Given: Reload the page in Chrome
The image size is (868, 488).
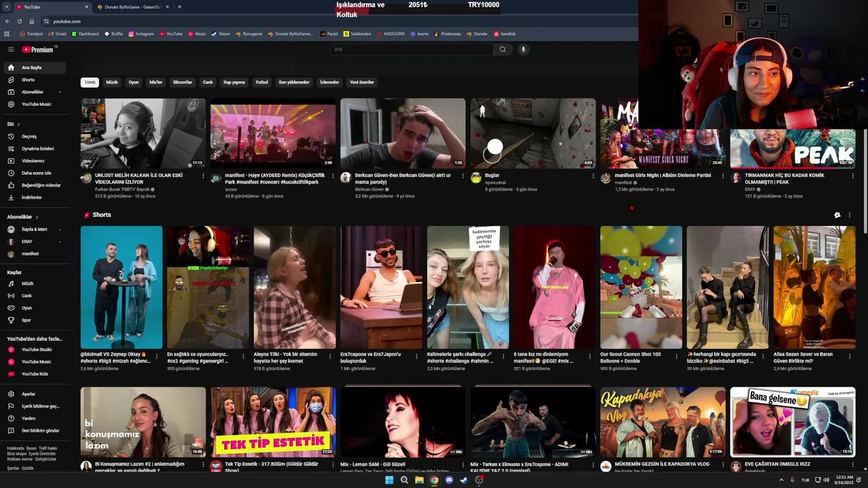Looking at the screenshot, I should coord(19,21).
